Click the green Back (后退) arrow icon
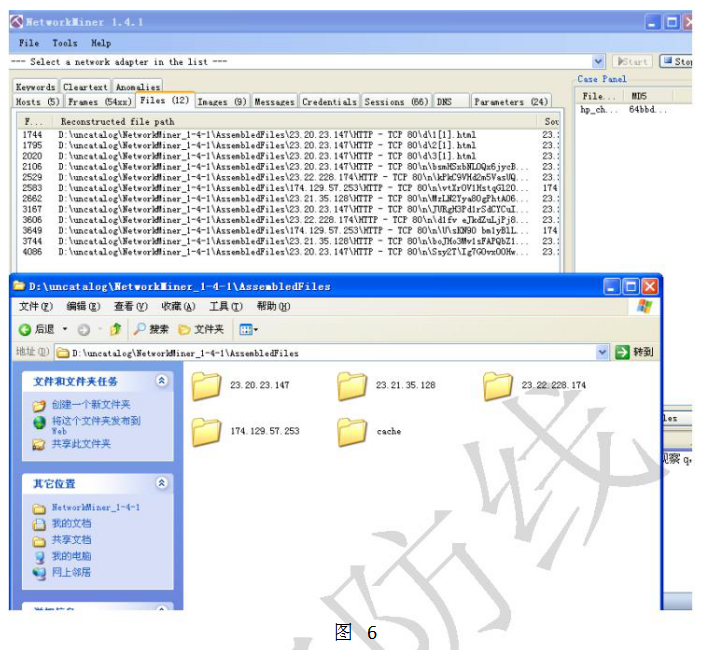The height and width of the screenshot is (650, 702). coord(25,329)
